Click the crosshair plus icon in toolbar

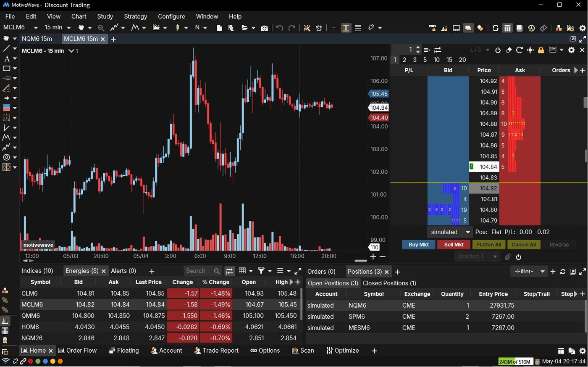pos(334,28)
